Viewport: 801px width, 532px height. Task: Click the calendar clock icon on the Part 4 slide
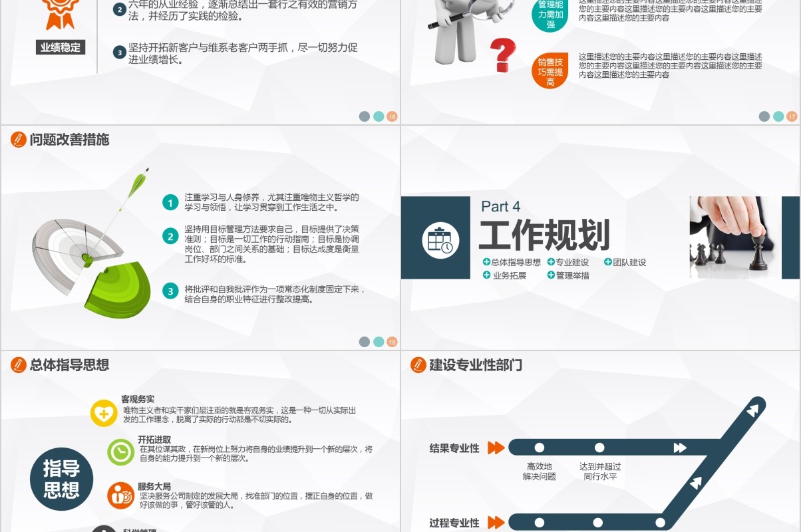[x=440, y=240]
